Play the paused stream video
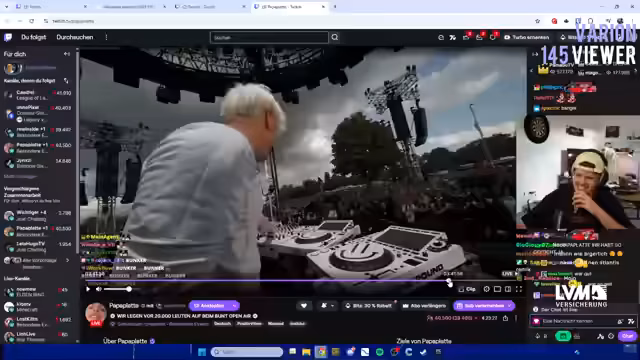640x360 pixels. [88, 289]
